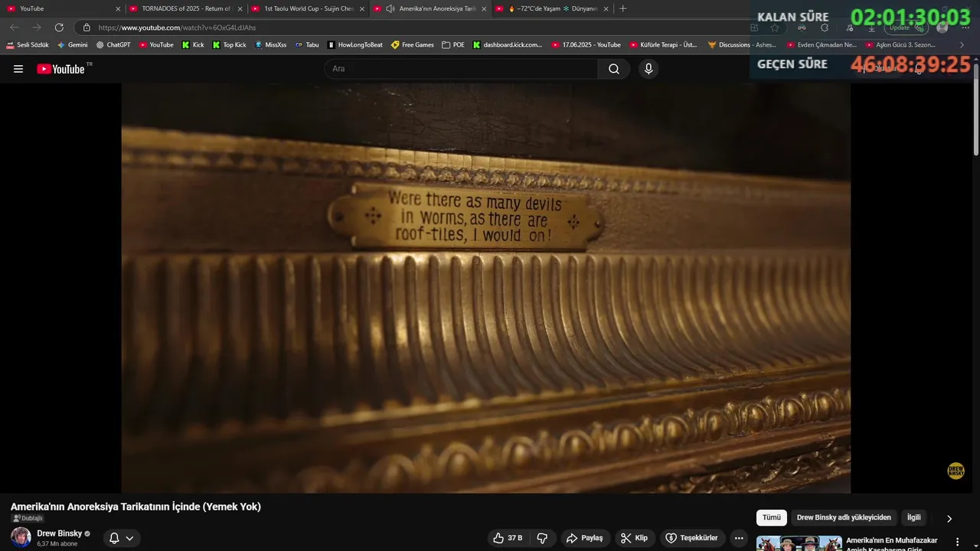Mute audio on Amerika'nın Anoreksiya tab
This screenshot has height=551, width=980.
click(x=390, y=8)
